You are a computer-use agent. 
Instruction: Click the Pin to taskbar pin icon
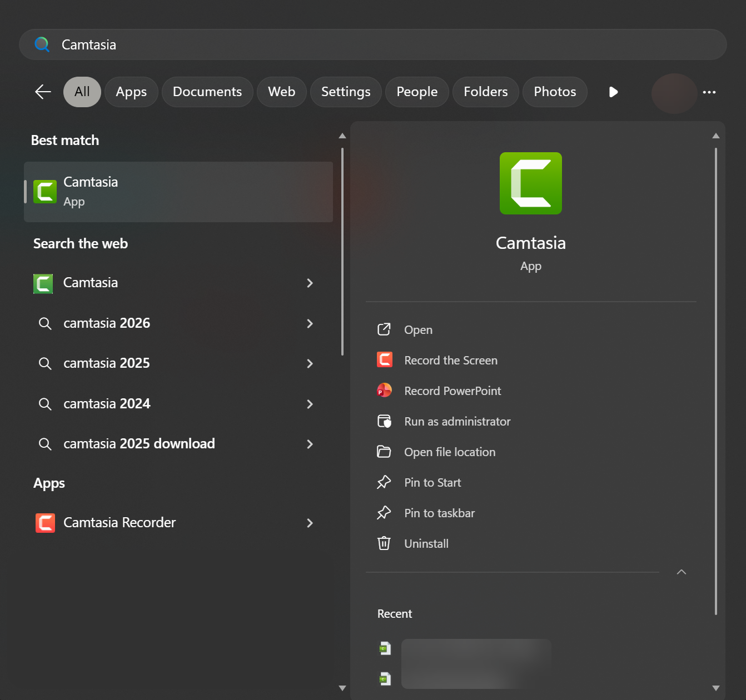point(384,513)
